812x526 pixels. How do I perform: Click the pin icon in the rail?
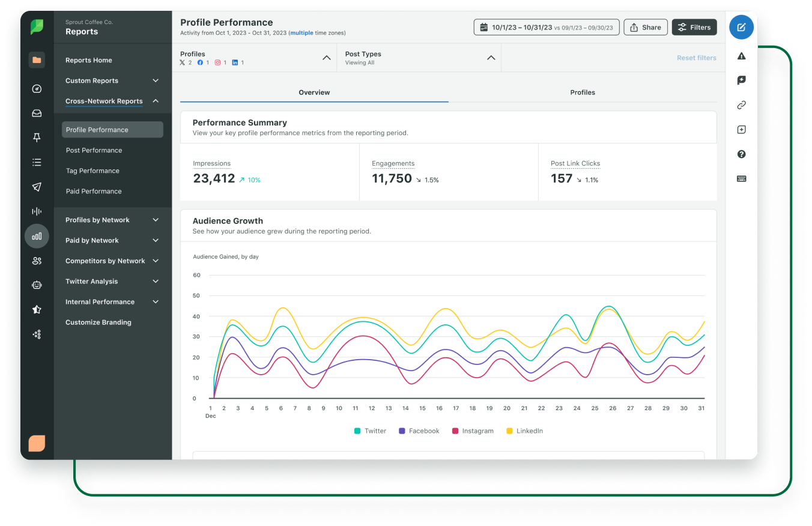click(x=37, y=138)
